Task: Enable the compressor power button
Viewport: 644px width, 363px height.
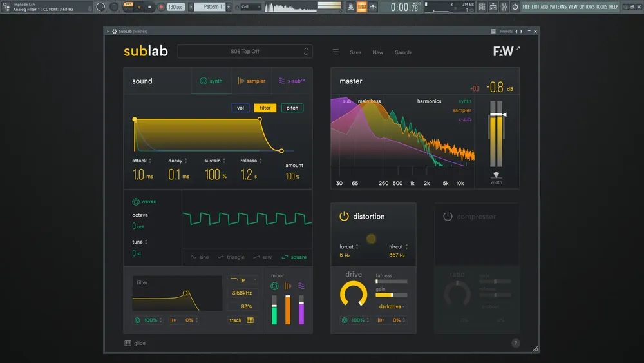Action: (448, 216)
